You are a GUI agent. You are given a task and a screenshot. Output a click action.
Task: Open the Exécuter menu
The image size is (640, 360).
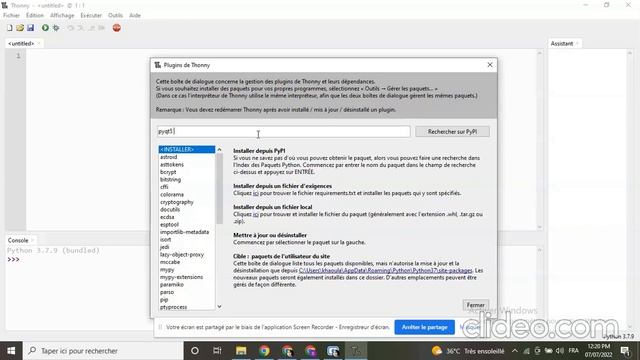[91, 16]
